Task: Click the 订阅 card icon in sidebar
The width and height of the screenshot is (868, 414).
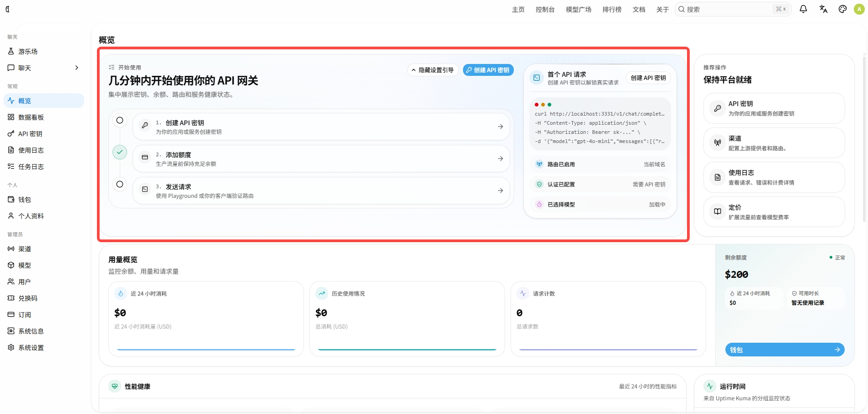Action: [x=11, y=314]
